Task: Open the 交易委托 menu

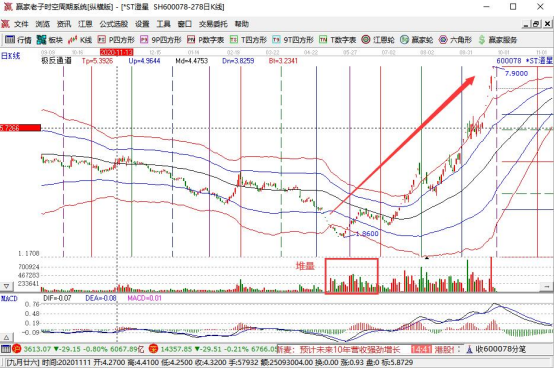Action: [213, 24]
